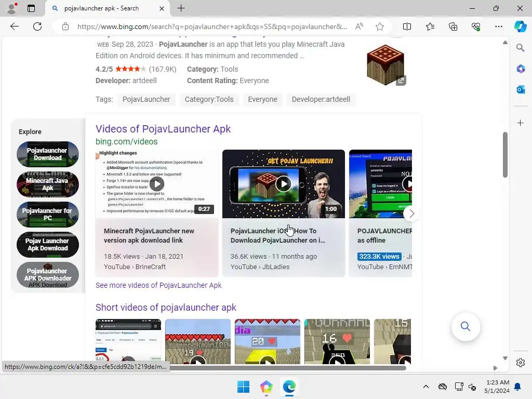View site information lock icon
The height and width of the screenshot is (399, 532).
65,26
